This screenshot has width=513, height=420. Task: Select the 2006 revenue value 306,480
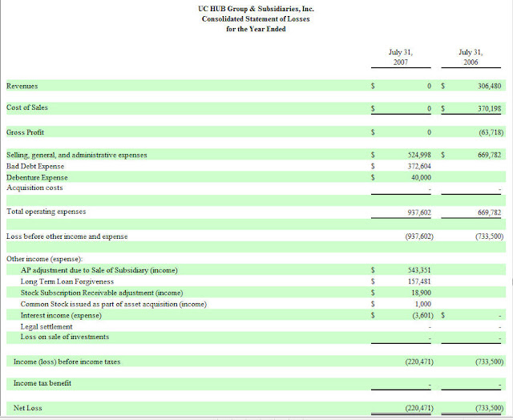tap(490, 86)
